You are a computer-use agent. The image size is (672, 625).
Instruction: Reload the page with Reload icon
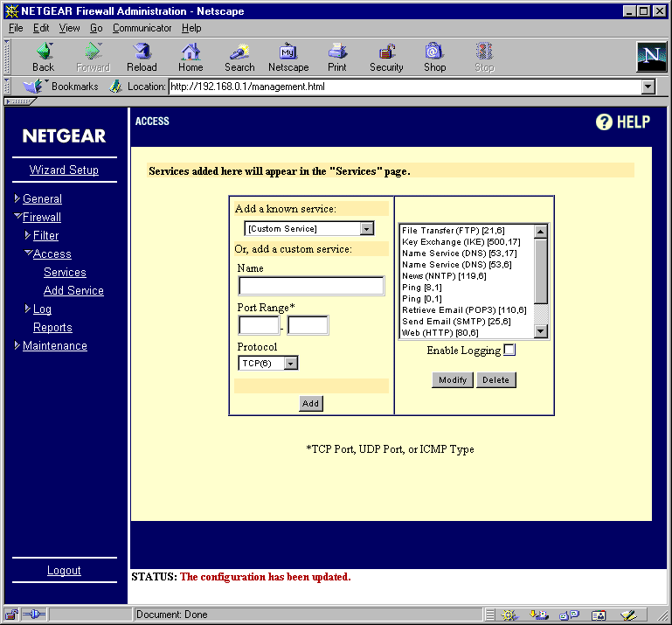pyautogui.click(x=142, y=52)
